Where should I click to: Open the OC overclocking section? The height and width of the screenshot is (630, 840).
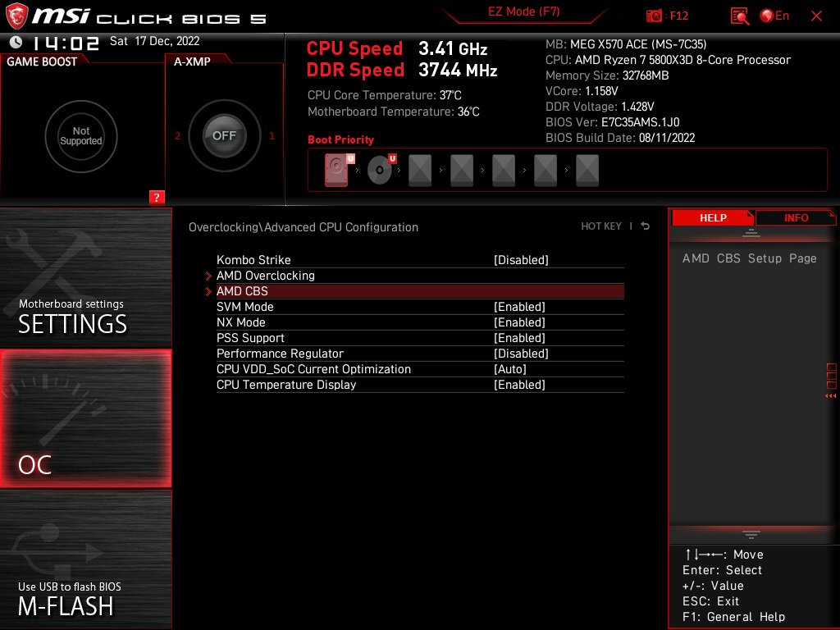click(x=85, y=418)
